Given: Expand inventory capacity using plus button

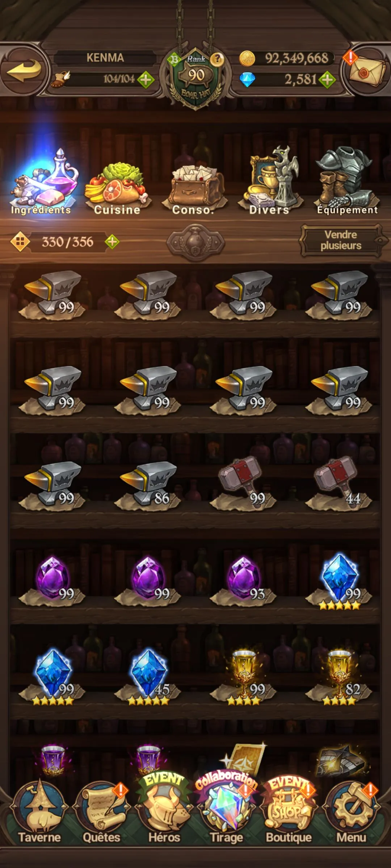Looking at the screenshot, I should coord(112,241).
